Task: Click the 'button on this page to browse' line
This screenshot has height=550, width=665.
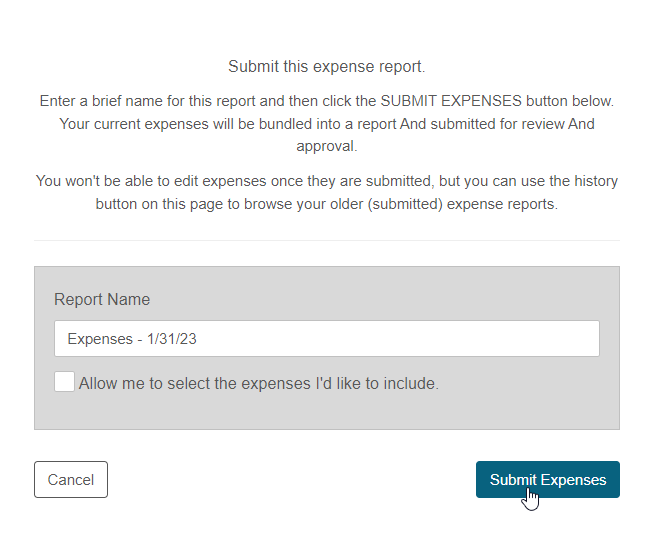Action: tap(327, 204)
